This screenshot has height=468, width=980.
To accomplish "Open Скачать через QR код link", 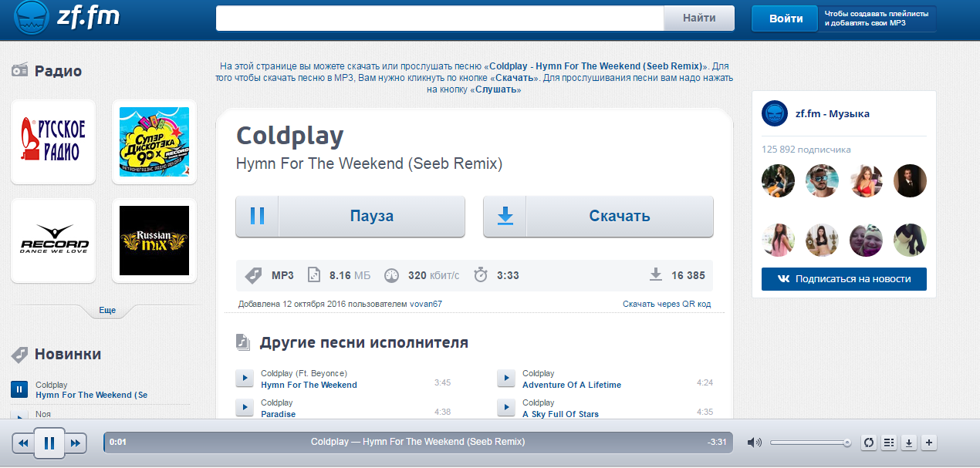I will pos(667,304).
